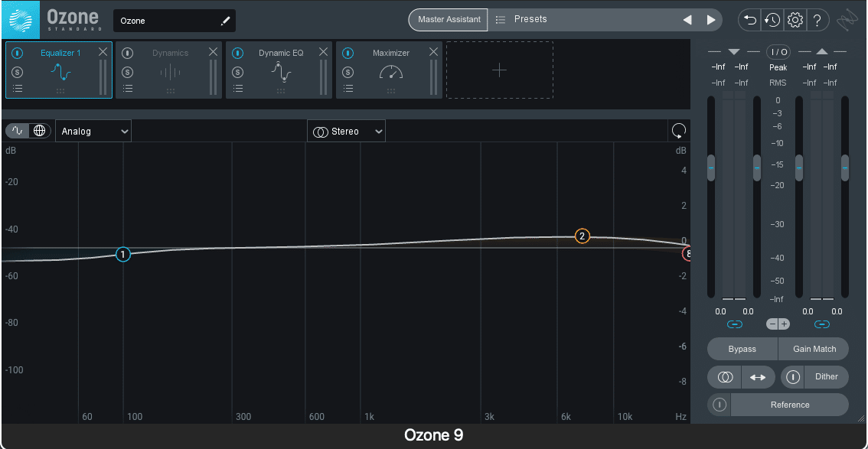Open Dynamics module presets list
The image size is (868, 449).
coord(127,88)
